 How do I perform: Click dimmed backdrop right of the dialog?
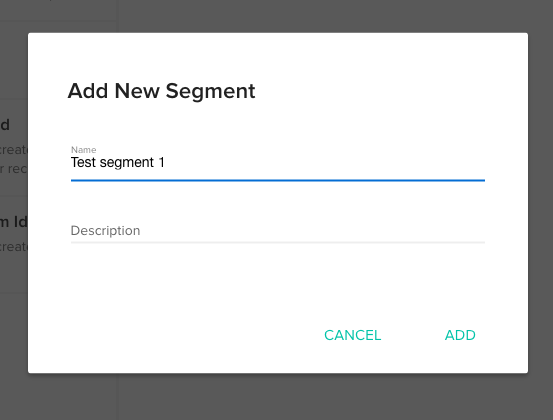541,205
